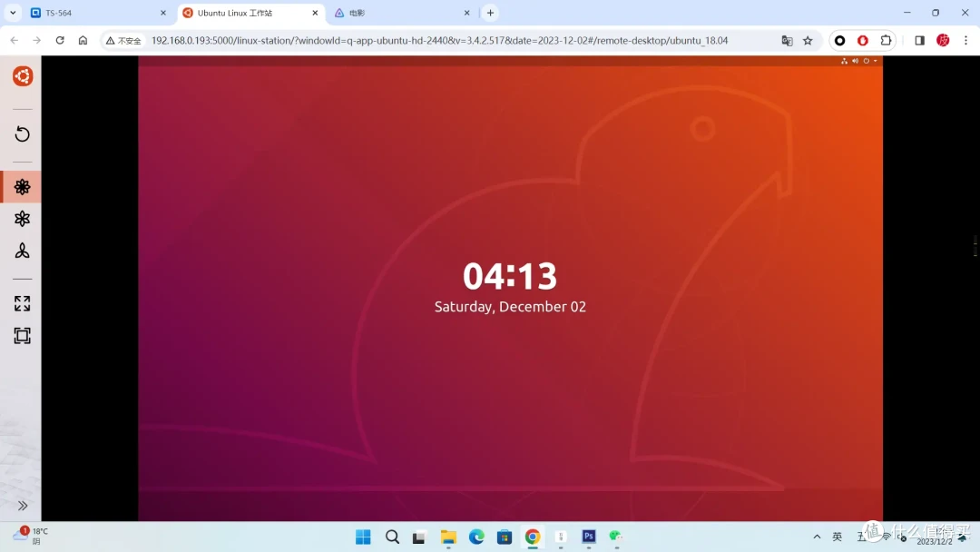980x552 pixels.
Task: Open Photoshop from the taskbar
Action: click(x=589, y=537)
